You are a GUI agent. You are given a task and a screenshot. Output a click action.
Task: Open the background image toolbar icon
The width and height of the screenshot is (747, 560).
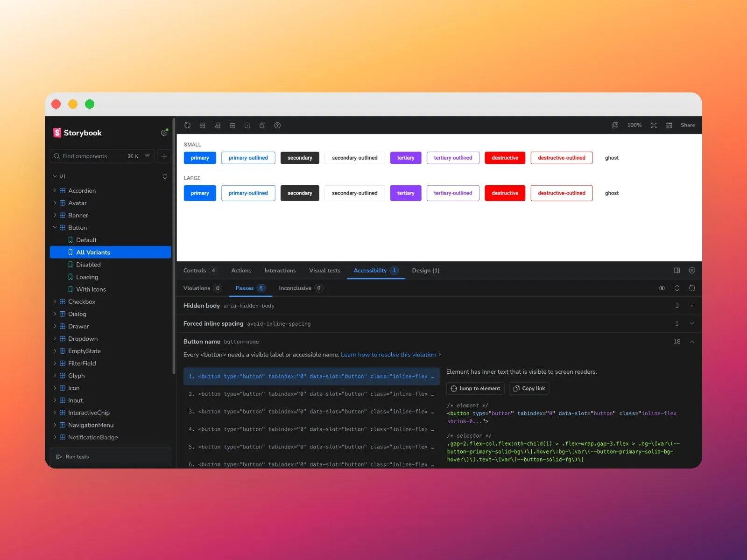click(x=217, y=125)
